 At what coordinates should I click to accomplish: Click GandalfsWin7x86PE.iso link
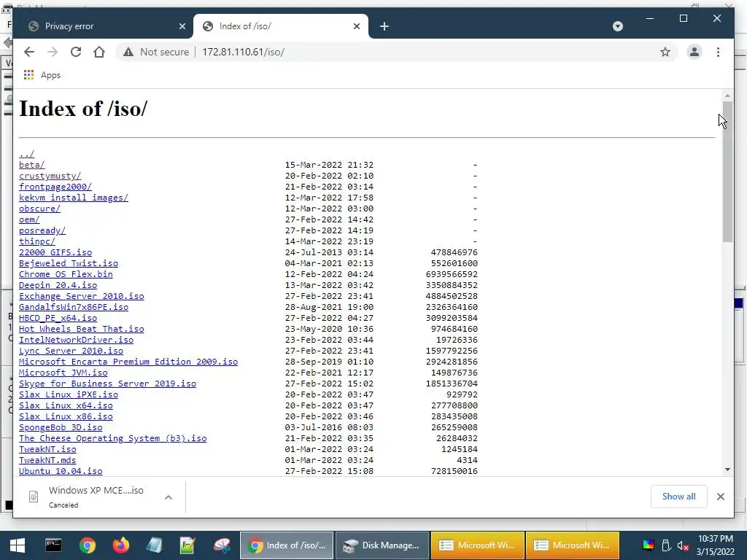pyautogui.click(x=74, y=307)
